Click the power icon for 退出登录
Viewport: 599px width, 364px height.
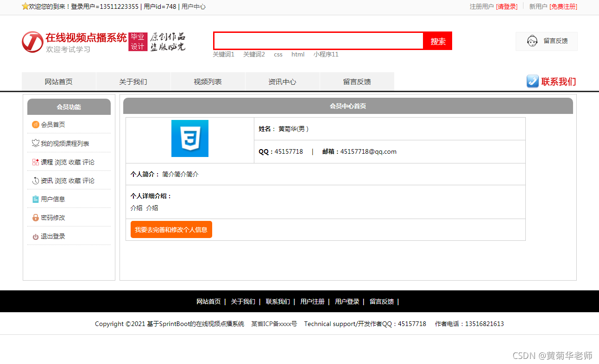tap(36, 236)
